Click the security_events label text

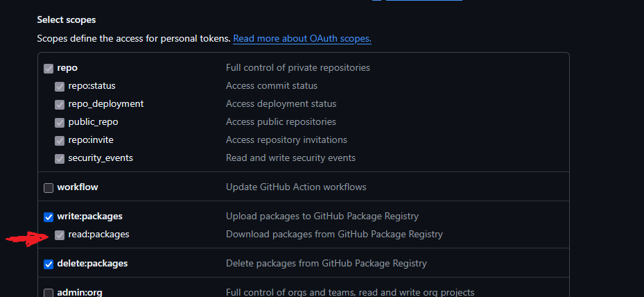pyautogui.click(x=100, y=158)
